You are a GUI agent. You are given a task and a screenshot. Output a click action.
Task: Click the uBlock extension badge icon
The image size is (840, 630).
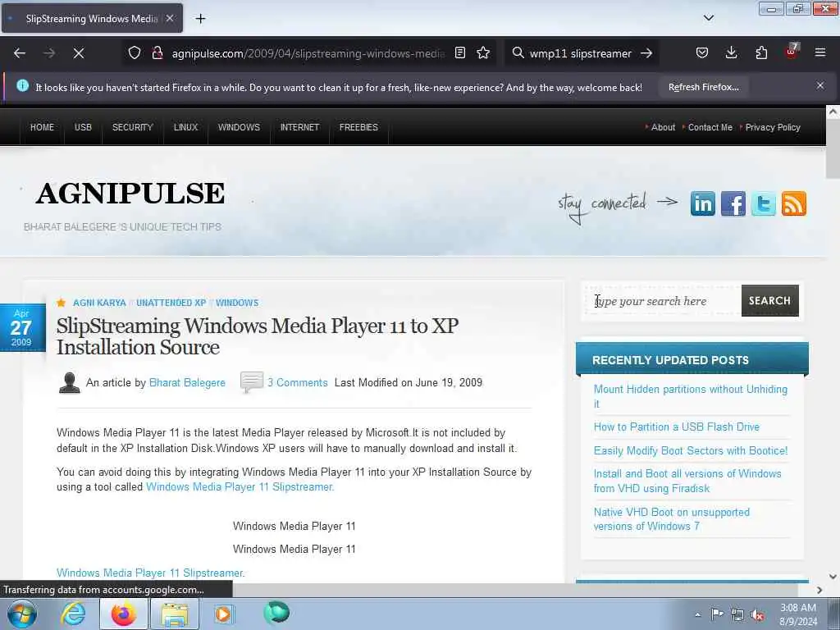[x=792, y=52]
